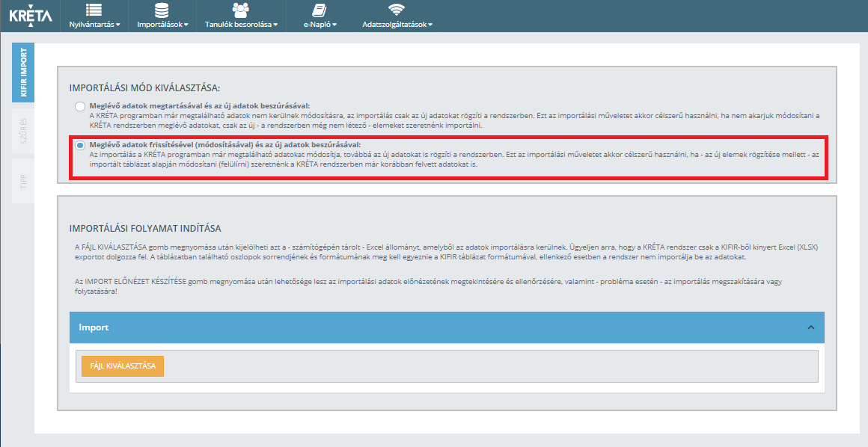The width and height of the screenshot is (868, 447).
Task: Expand the Tanulók besorolása menu
Action: (242, 25)
